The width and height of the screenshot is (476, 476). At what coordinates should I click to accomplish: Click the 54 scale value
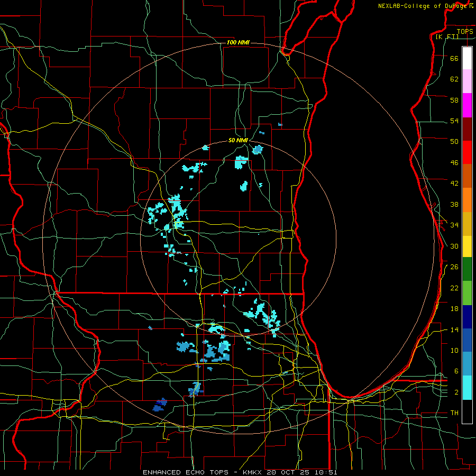click(x=454, y=121)
